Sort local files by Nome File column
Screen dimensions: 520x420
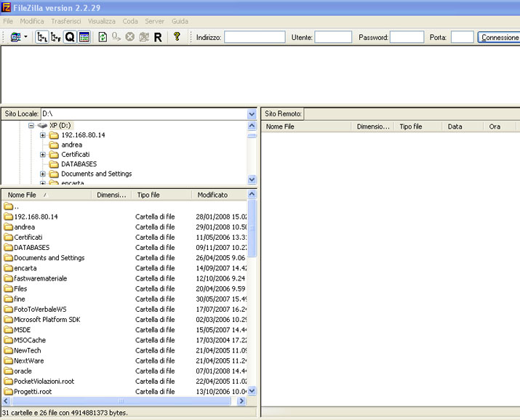(x=47, y=195)
